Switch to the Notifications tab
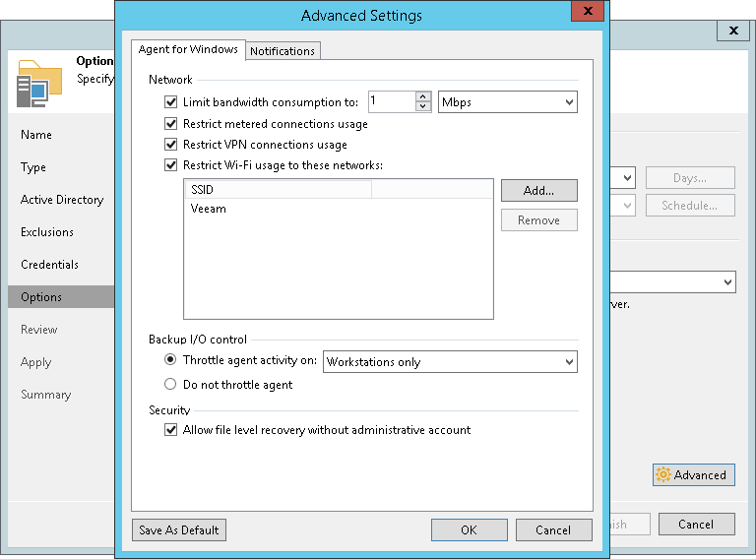Image resolution: width=756 pixels, height=559 pixels. pos(283,51)
